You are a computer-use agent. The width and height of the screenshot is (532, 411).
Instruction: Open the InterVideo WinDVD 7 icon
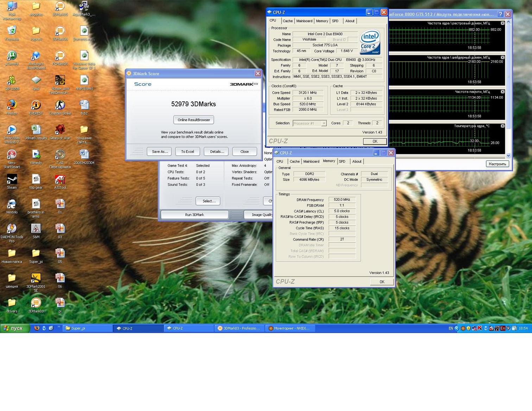12,134
